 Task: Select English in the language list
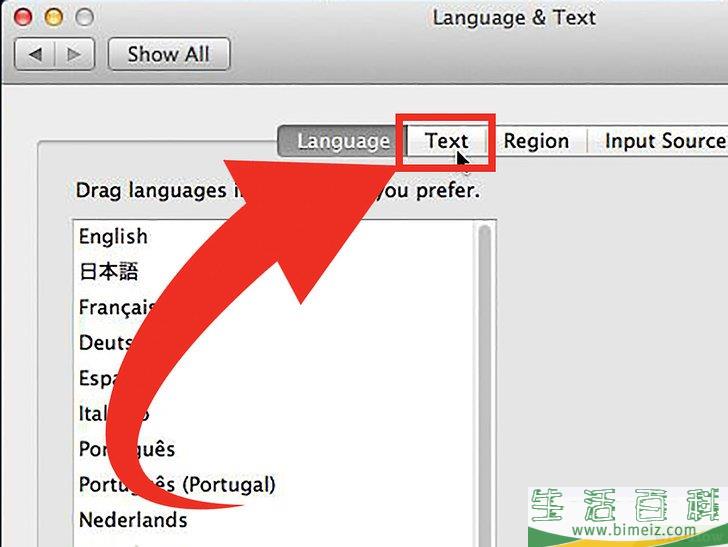(274, 236)
